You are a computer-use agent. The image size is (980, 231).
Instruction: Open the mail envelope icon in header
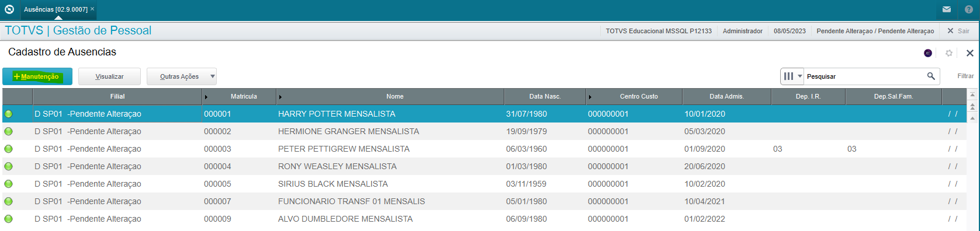(x=947, y=9)
